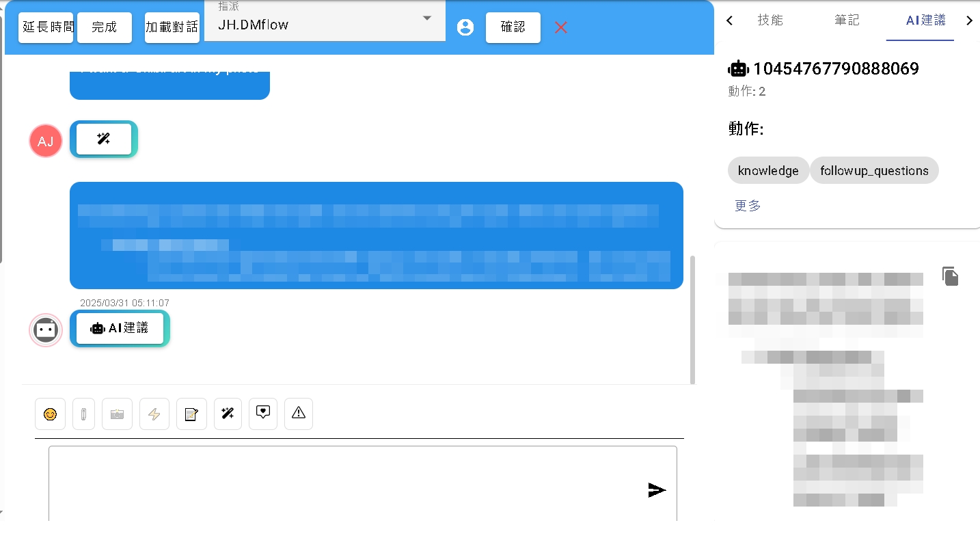This screenshot has height=538, width=980.
Task: Click the heart speech bubble icon
Action: pos(263,413)
